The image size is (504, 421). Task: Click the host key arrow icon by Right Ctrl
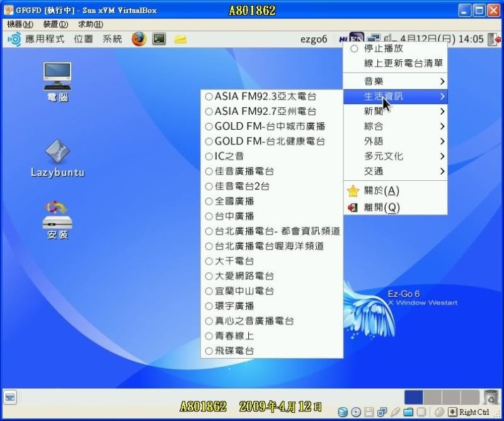pos(452,412)
